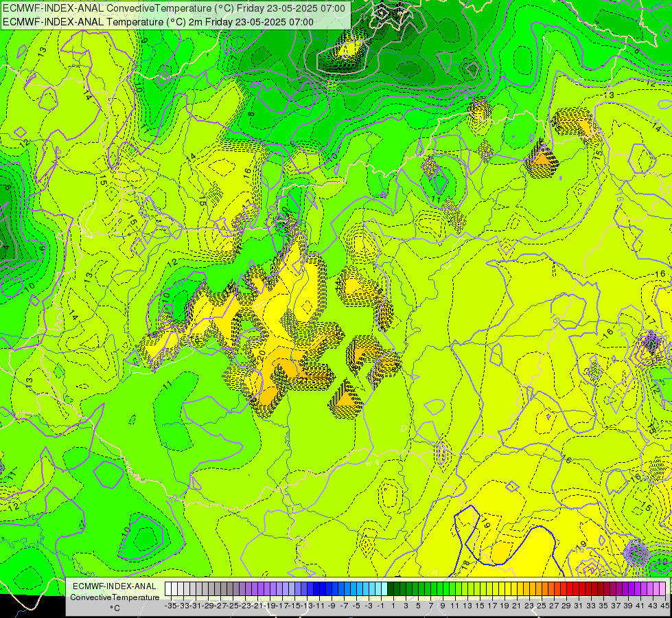
Task: Click the legend scale value '3'
Action: click(406, 606)
